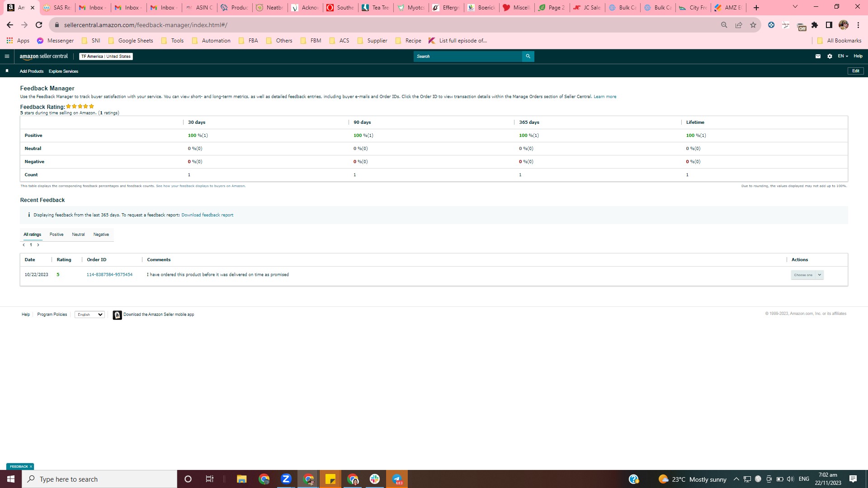This screenshot has width=868, height=488.
Task: Open the Messenger bookmark
Action: (x=55, y=41)
